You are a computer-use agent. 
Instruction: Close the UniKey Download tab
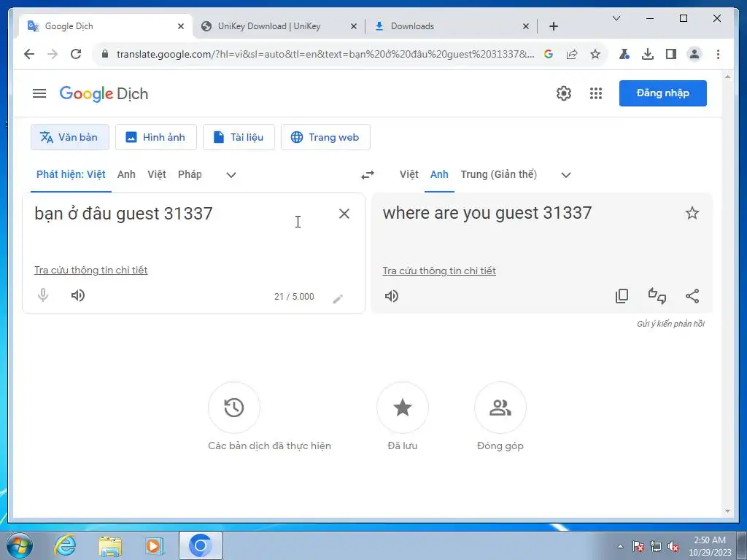[x=354, y=26]
